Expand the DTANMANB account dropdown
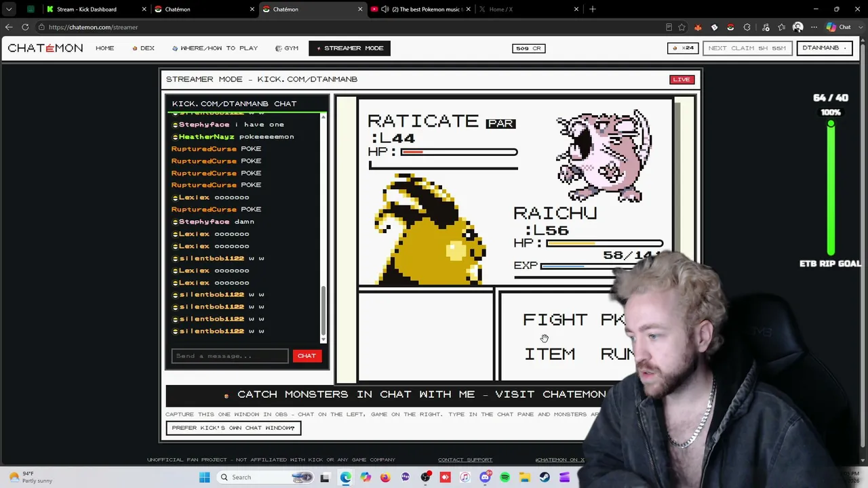868x488 pixels. pyautogui.click(x=824, y=48)
